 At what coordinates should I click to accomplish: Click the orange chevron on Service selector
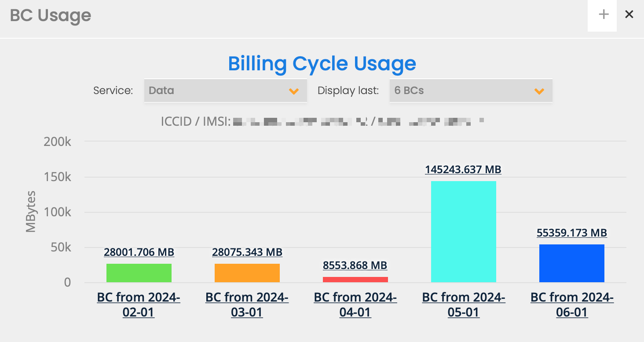[x=294, y=91]
